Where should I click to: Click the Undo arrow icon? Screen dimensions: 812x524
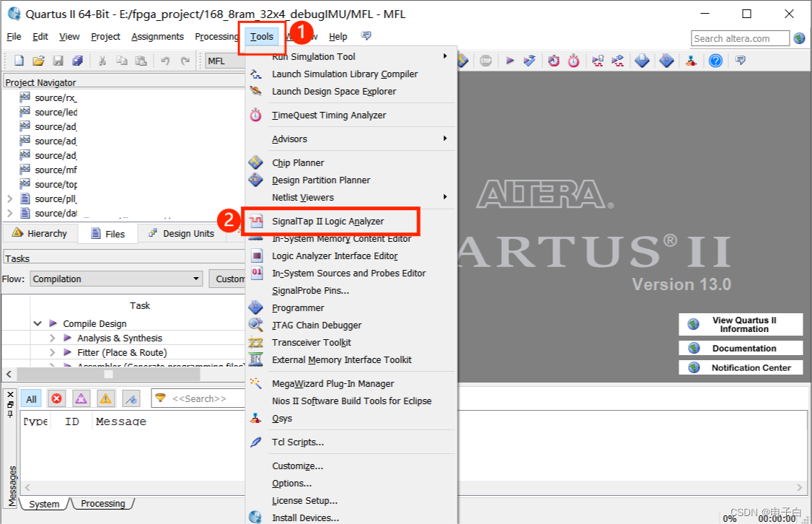click(x=165, y=61)
